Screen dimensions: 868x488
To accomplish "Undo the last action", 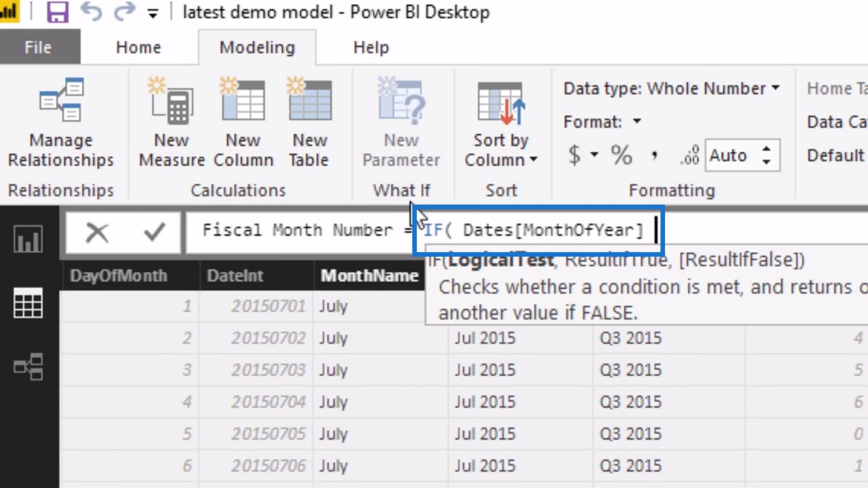I will pyautogui.click(x=91, y=11).
